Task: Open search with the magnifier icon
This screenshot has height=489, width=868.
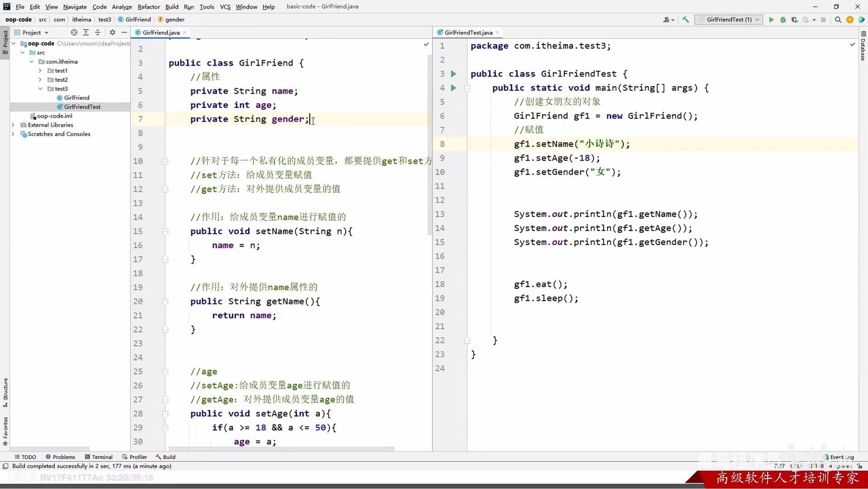Action: 838,19
